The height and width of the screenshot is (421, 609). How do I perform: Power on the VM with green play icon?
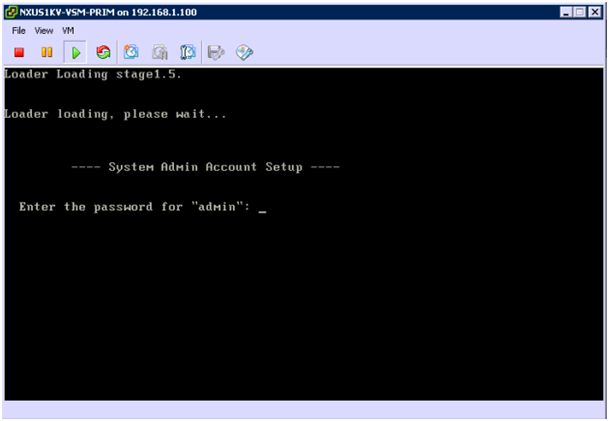[76, 52]
